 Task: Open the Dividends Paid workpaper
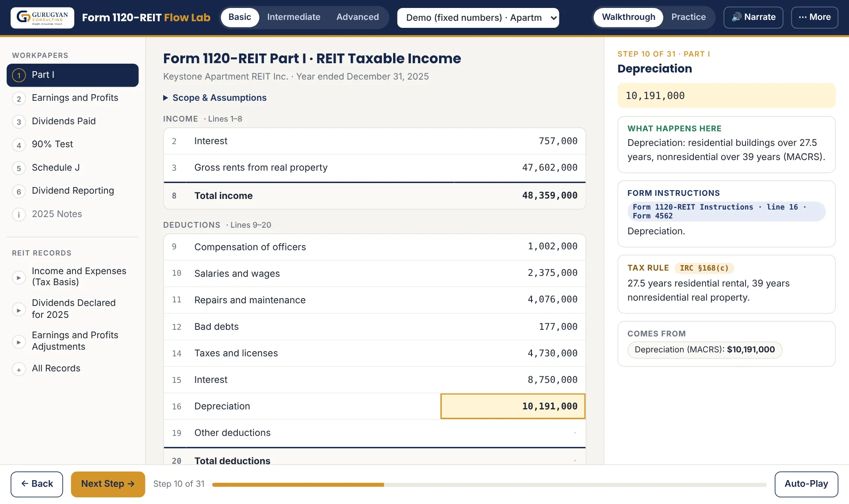pyautogui.click(x=73, y=121)
